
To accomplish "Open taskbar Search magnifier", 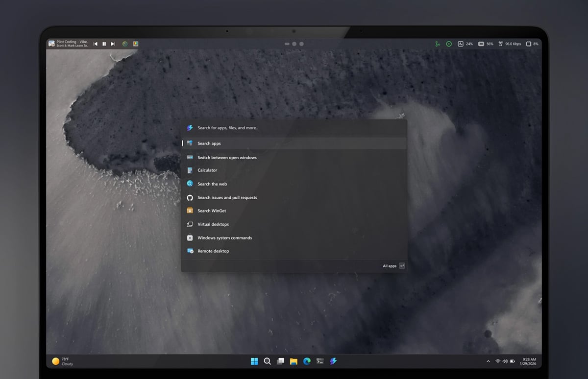I will 268,361.
